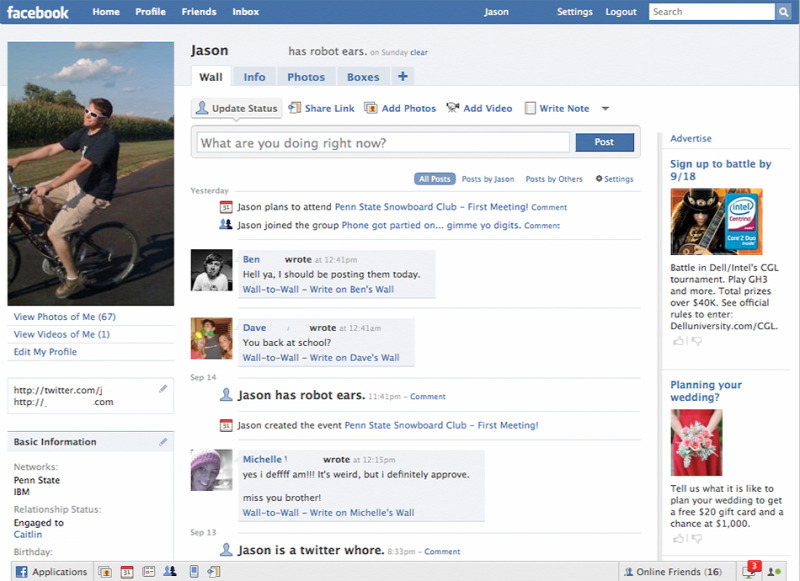The image size is (800, 581).
Task: Click the Add Photos icon
Action: 371,108
